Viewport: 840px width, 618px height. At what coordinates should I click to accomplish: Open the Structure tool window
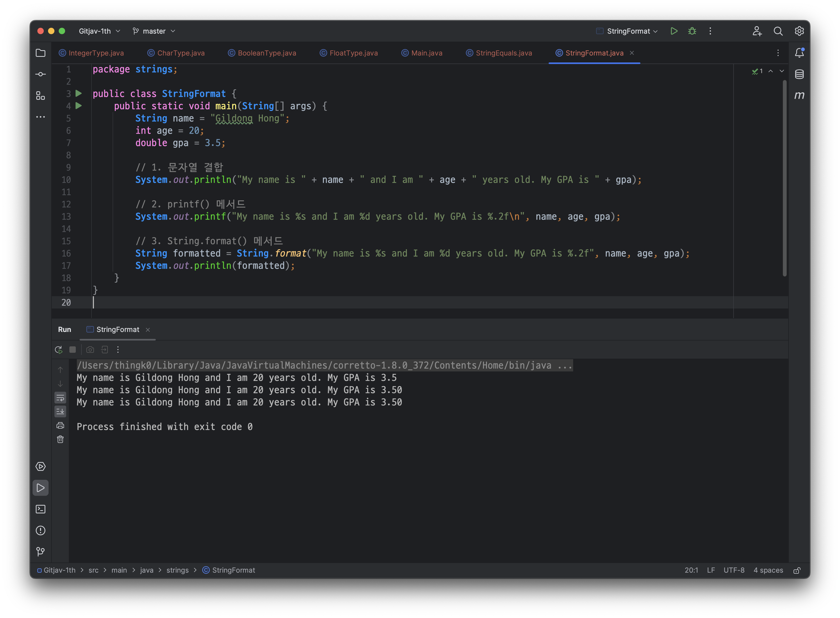point(40,96)
